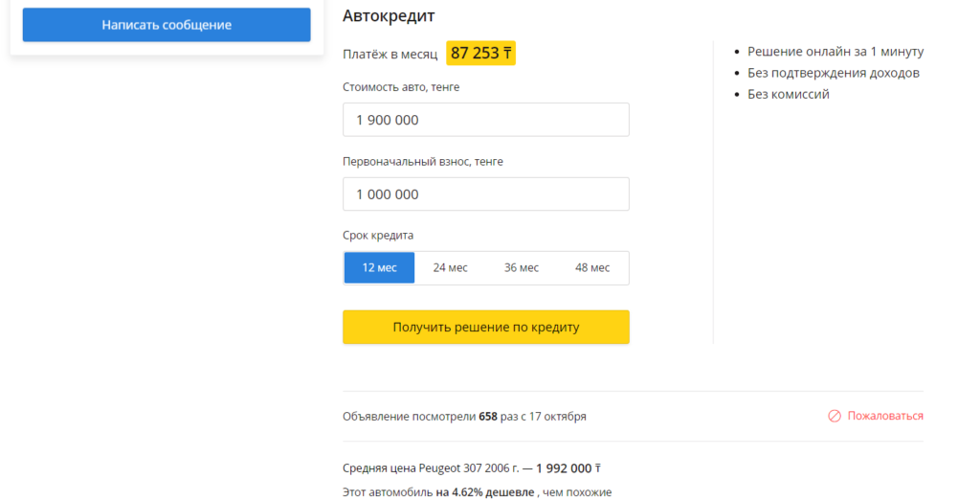Click the 658 views count text
980x501 pixels.
[488, 417]
